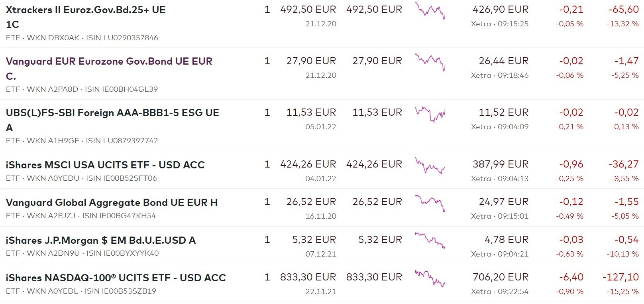This screenshot has height=304, width=644.
Task: Click the UBS Foreign AAA-BBB sparkline chart
Action: click(430, 114)
